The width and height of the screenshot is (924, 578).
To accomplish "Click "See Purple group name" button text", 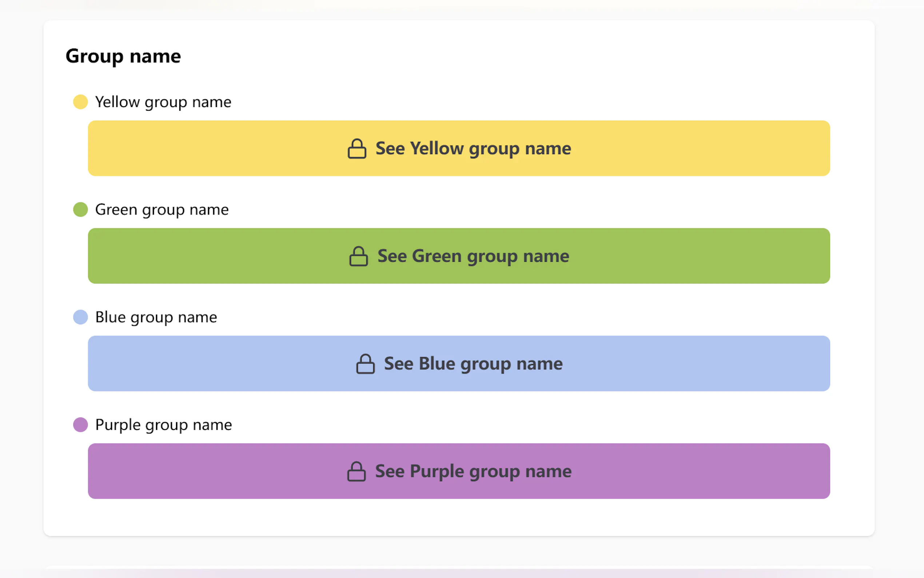I will (x=473, y=471).
